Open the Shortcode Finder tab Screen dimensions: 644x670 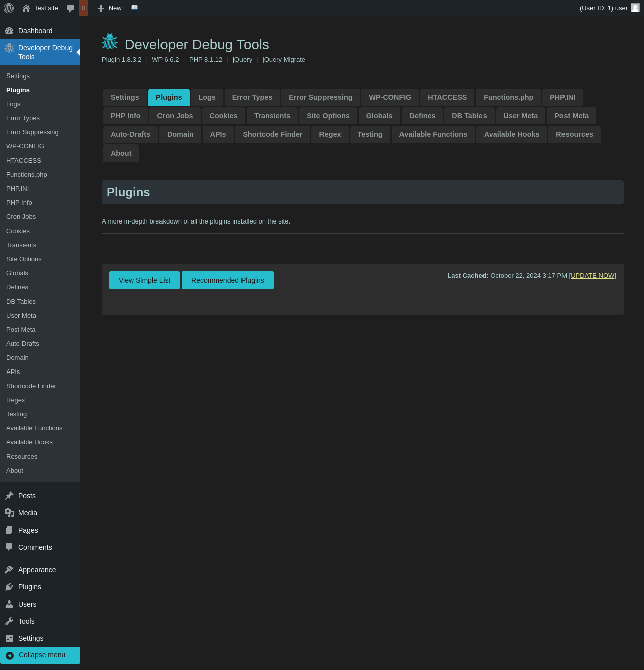coord(272,134)
